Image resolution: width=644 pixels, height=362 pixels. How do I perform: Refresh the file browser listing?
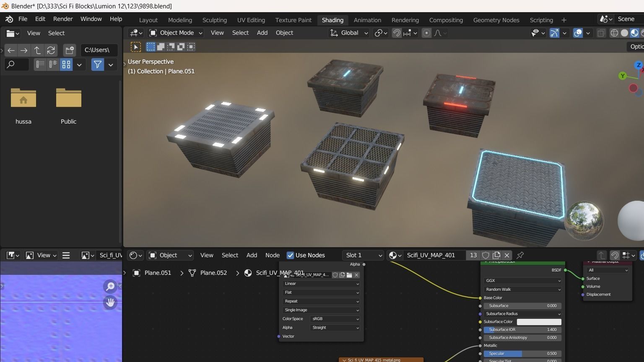click(51, 50)
